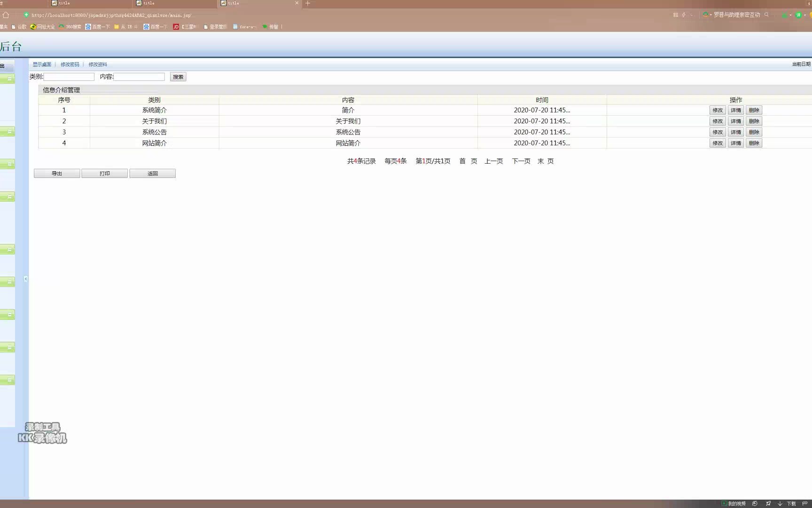The width and height of the screenshot is (812, 508).
Task: Open the dropdown arrow next to the translate icon
Action: (x=804, y=15)
